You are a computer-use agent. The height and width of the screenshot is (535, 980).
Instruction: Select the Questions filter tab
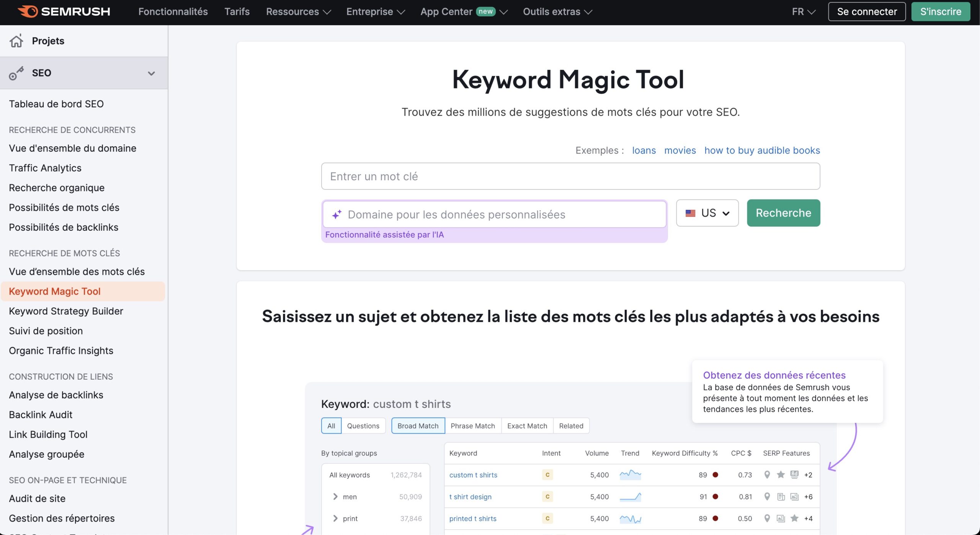pyautogui.click(x=363, y=426)
